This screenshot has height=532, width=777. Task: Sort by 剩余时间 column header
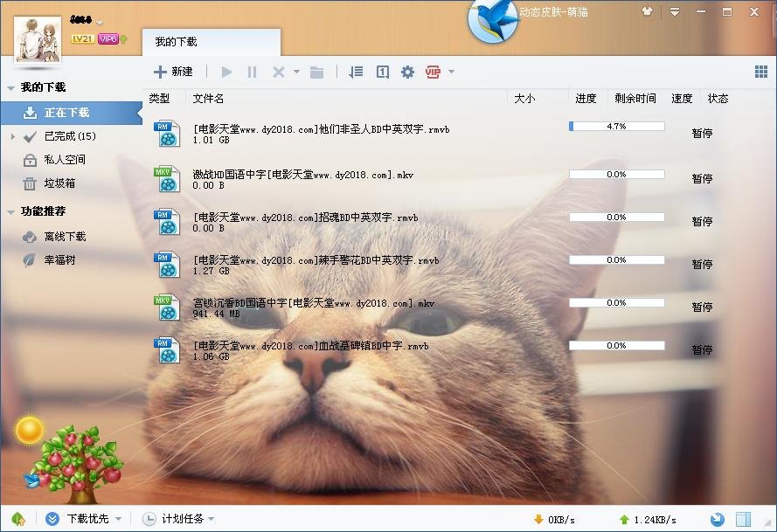click(x=635, y=99)
